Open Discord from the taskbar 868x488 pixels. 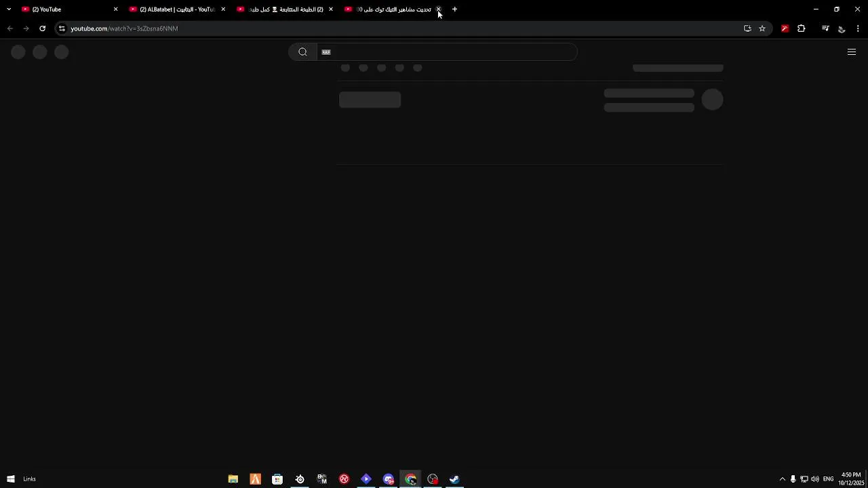pos(389,479)
